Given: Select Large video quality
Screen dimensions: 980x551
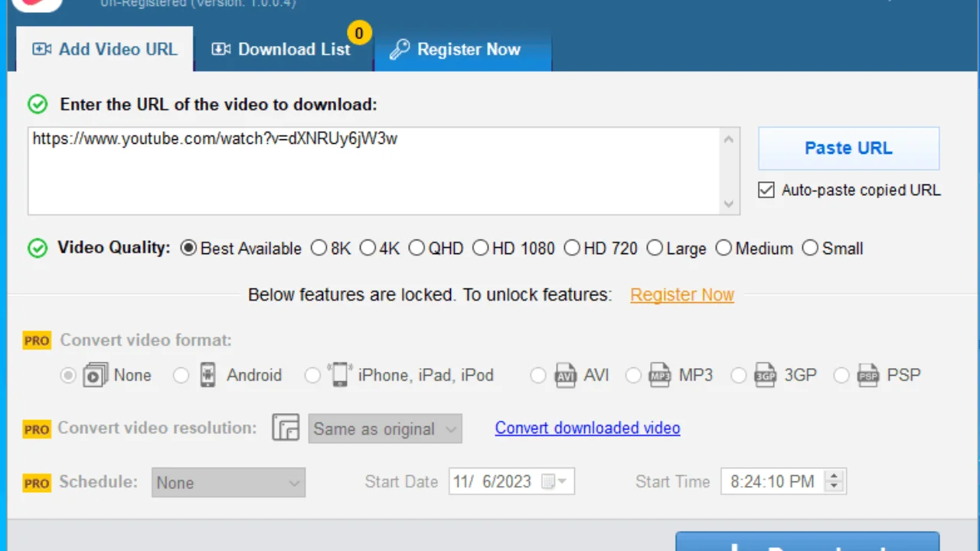Looking at the screenshot, I should (x=655, y=249).
